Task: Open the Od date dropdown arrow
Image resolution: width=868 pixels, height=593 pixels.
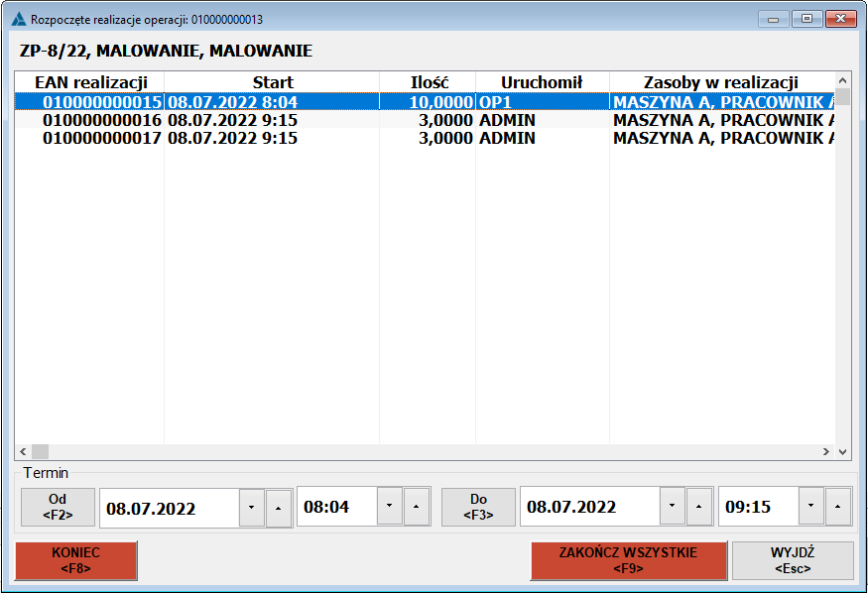Action: click(x=251, y=508)
